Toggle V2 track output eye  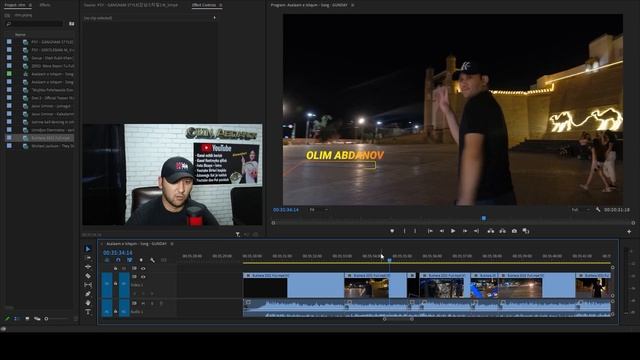(x=143, y=269)
